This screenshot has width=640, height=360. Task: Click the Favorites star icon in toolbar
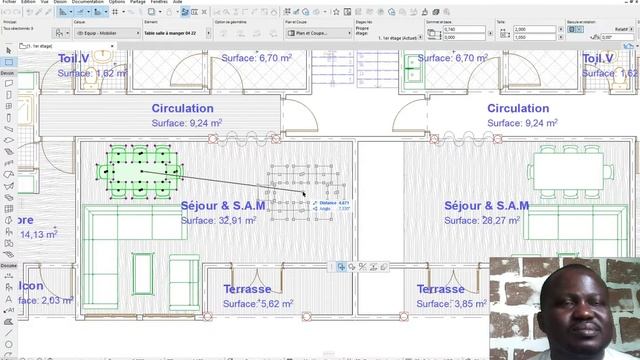pos(336,12)
